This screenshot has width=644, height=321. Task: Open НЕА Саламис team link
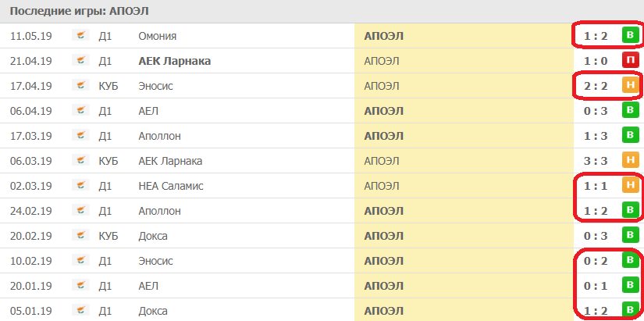(170, 186)
